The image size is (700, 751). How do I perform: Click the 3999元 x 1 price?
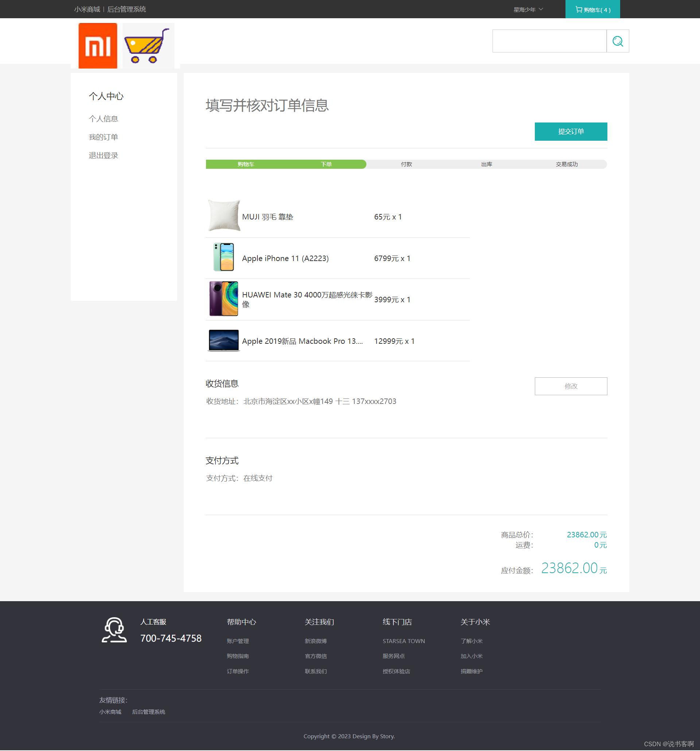pyautogui.click(x=392, y=300)
